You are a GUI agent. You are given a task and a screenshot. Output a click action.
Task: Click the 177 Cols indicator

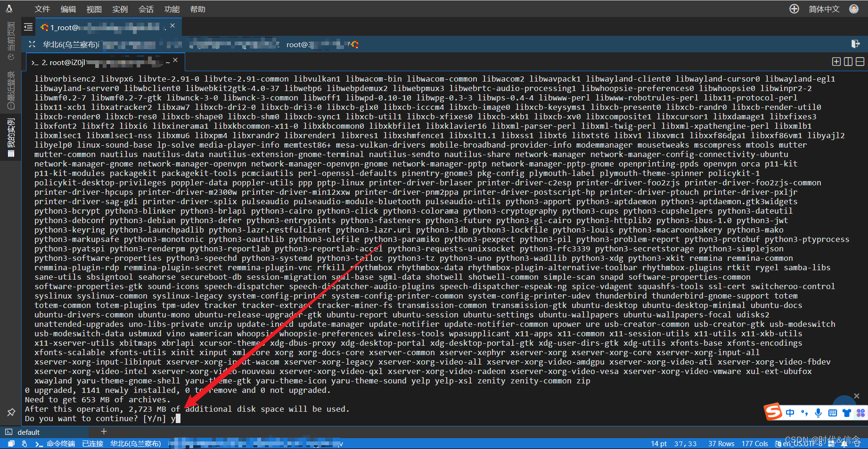point(755,444)
